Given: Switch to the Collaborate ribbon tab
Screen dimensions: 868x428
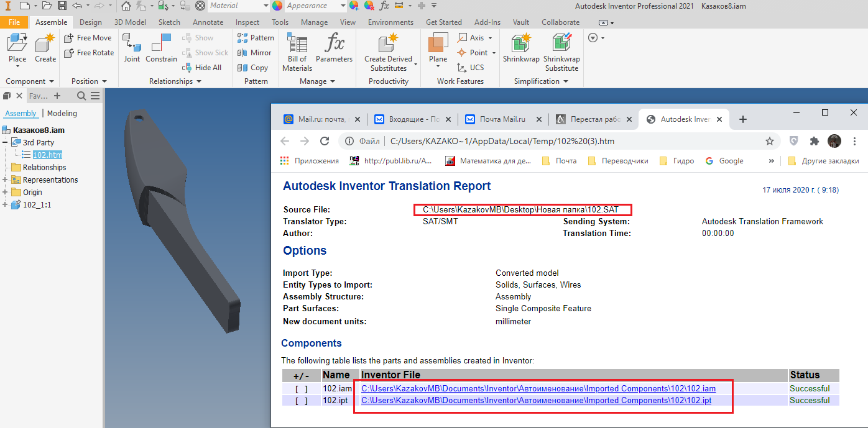Looking at the screenshot, I should (560, 22).
